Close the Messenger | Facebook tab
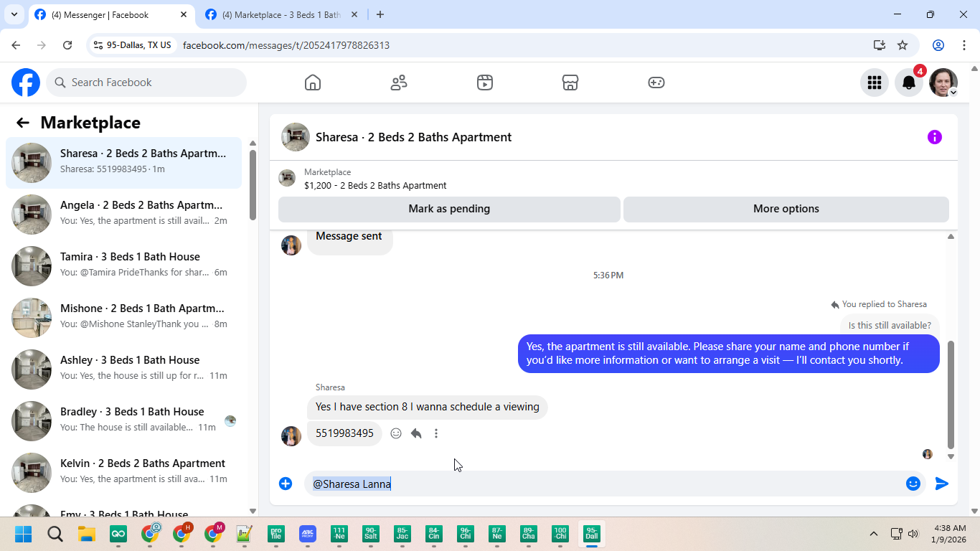Viewport: 980px width, 551px height. [x=184, y=14]
